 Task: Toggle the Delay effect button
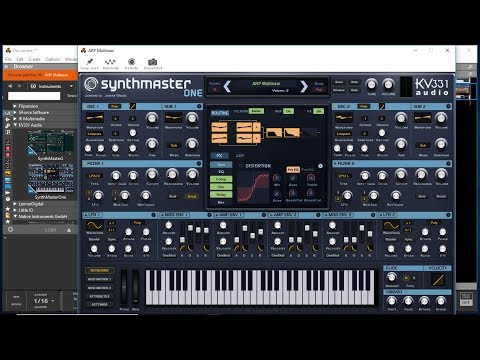click(221, 194)
